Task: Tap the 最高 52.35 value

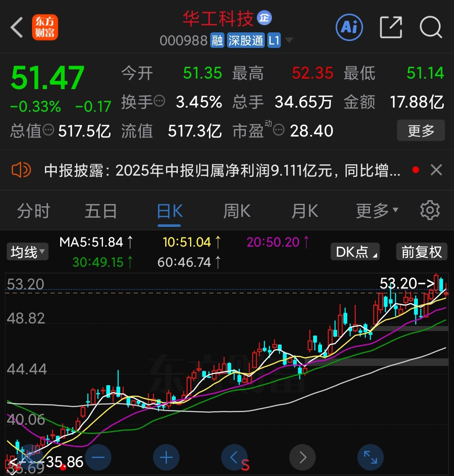Action: 312,73
